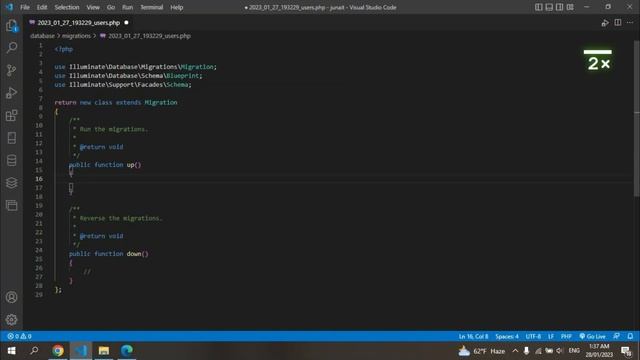The image size is (640, 360).
Task: Open the Help menu
Action: [x=176, y=7]
